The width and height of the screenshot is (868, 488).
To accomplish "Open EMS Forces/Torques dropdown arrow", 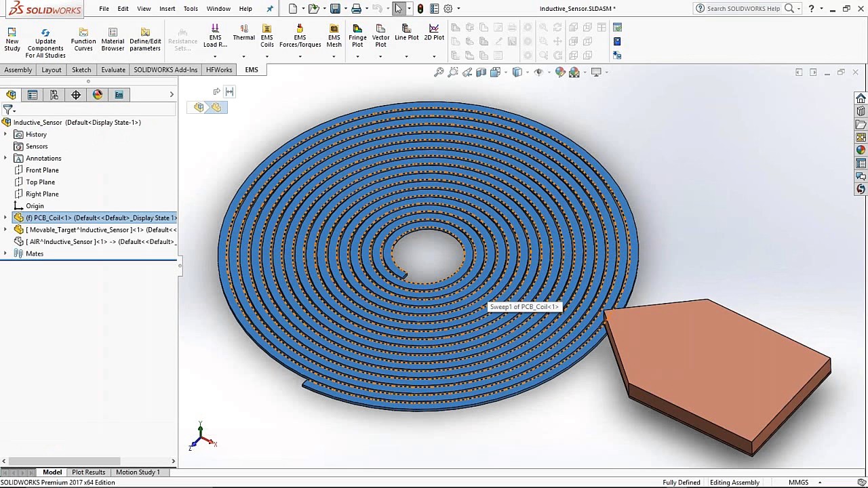I will tap(300, 56).
